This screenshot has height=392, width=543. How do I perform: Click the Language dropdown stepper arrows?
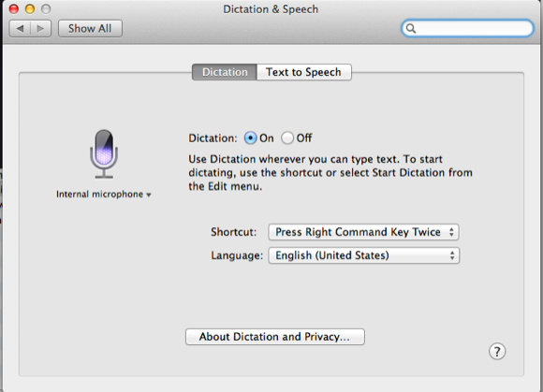(x=452, y=255)
